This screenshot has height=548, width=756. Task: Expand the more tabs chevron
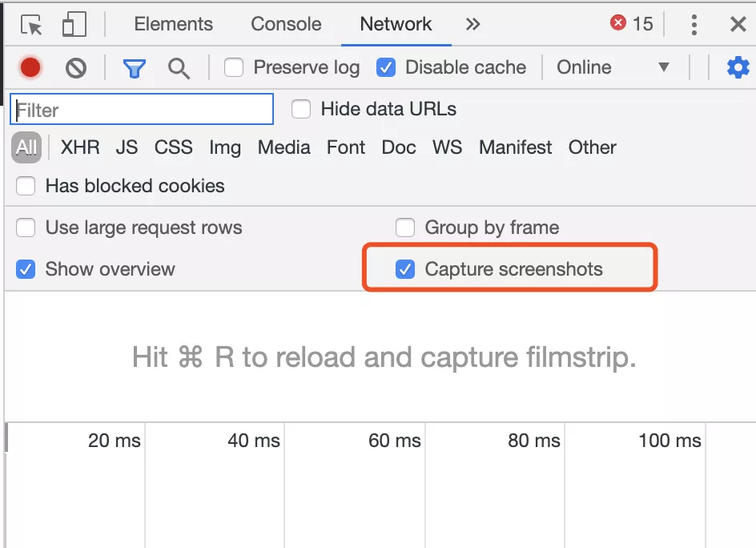[x=472, y=25]
